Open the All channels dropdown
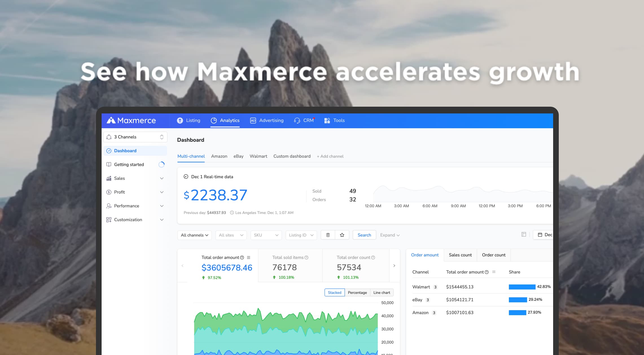The height and width of the screenshot is (355, 644). click(194, 235)
